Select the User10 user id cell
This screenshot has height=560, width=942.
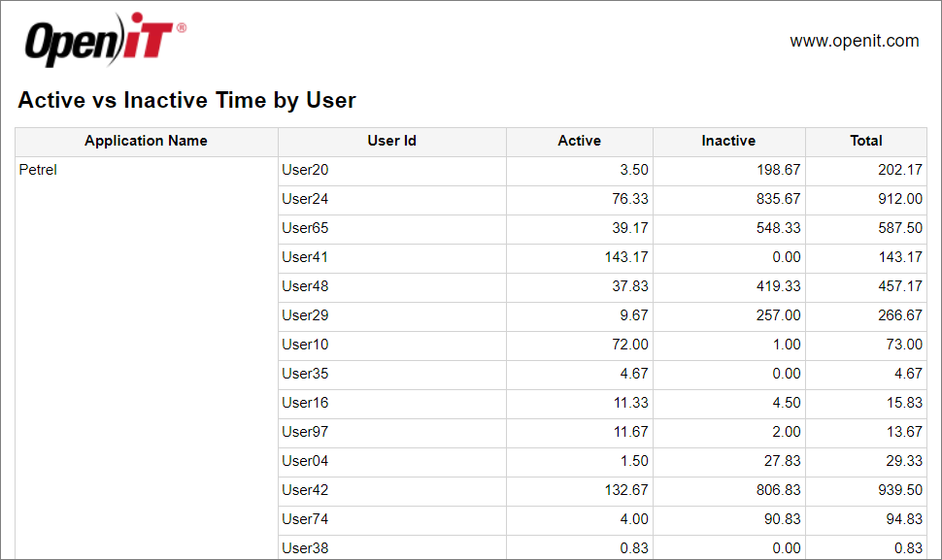(303, 344)
